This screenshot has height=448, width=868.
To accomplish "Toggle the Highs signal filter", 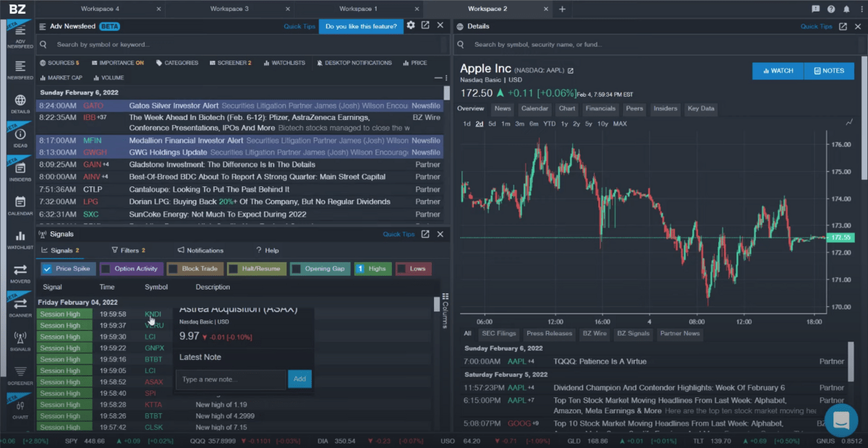I will point(372,269).
